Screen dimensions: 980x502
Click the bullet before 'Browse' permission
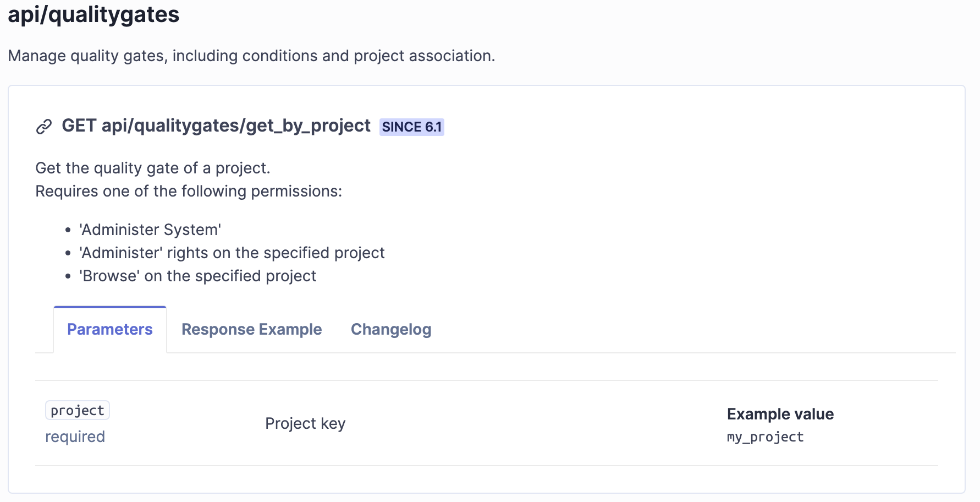[x=68, y=276]
